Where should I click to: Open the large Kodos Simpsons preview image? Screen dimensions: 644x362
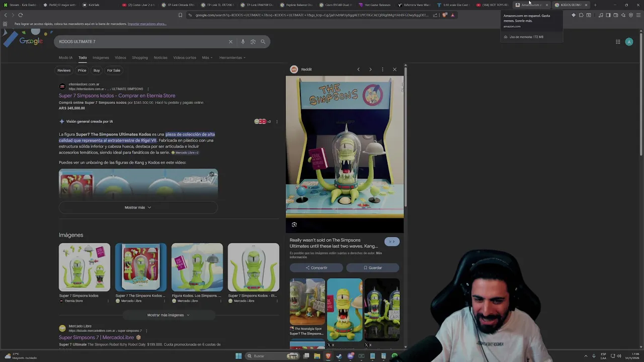(345, 147)
